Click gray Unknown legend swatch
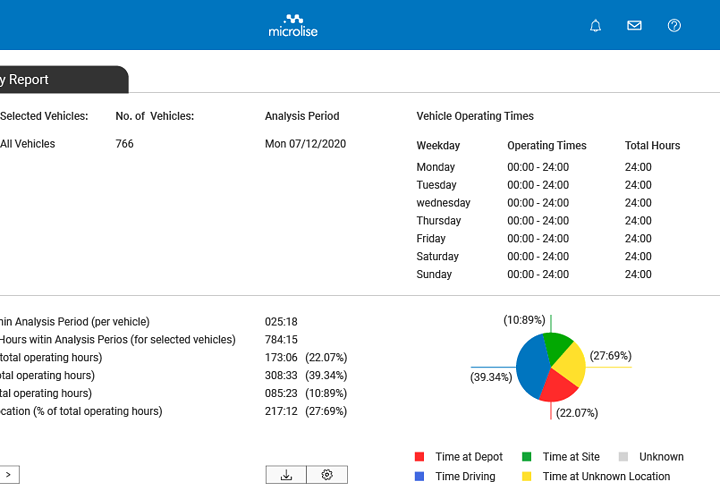 [x=622, y=457]
